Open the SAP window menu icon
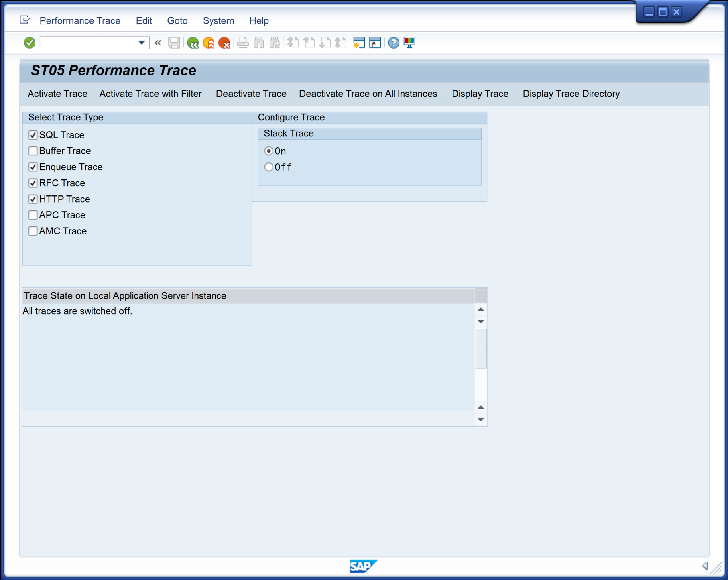Viewport: 728px width, 580px height. (25, 20)
